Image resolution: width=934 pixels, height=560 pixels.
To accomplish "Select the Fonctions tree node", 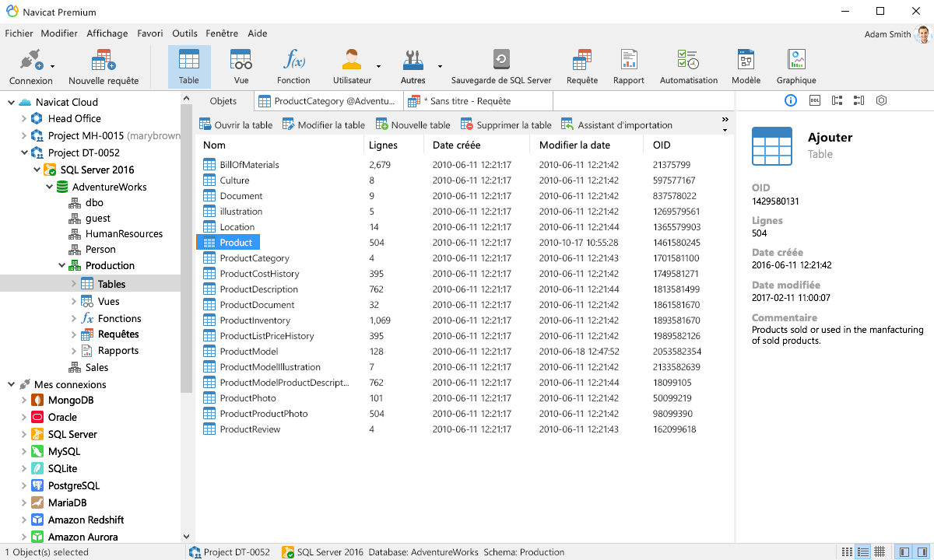I will (119, 318).
